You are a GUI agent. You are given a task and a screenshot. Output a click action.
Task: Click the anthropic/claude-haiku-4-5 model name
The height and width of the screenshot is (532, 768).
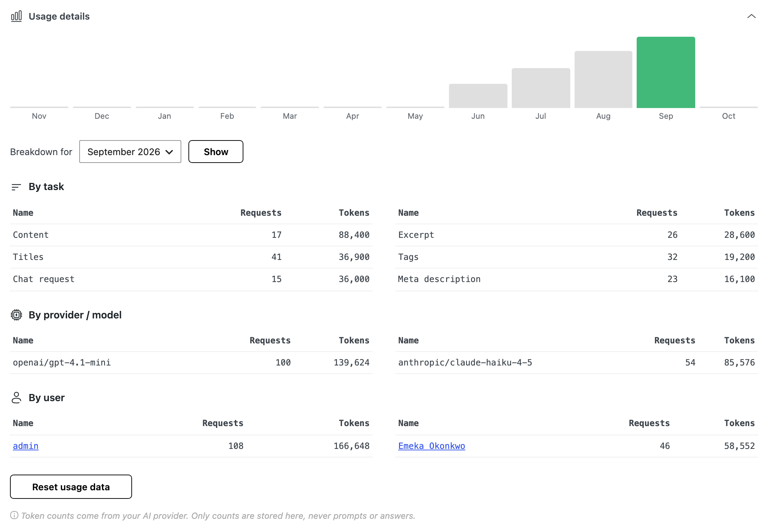[x=465, y=363]
